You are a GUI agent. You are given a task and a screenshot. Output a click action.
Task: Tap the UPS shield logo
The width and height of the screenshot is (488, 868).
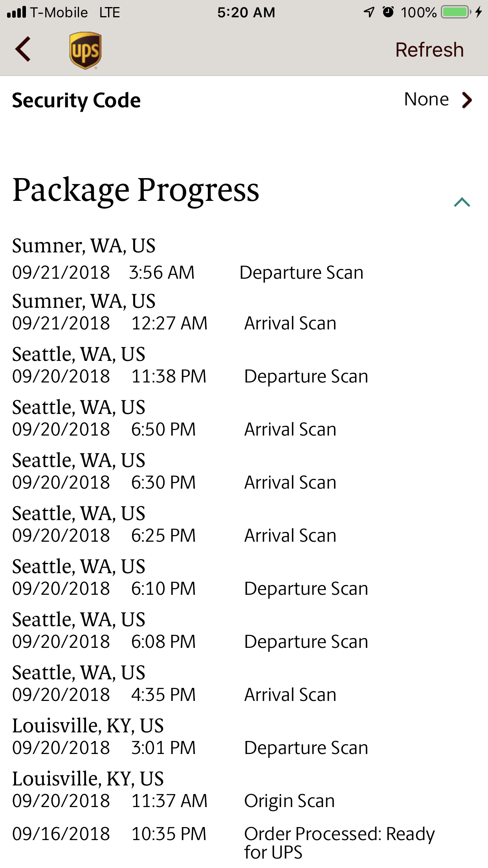click(85, 50)
